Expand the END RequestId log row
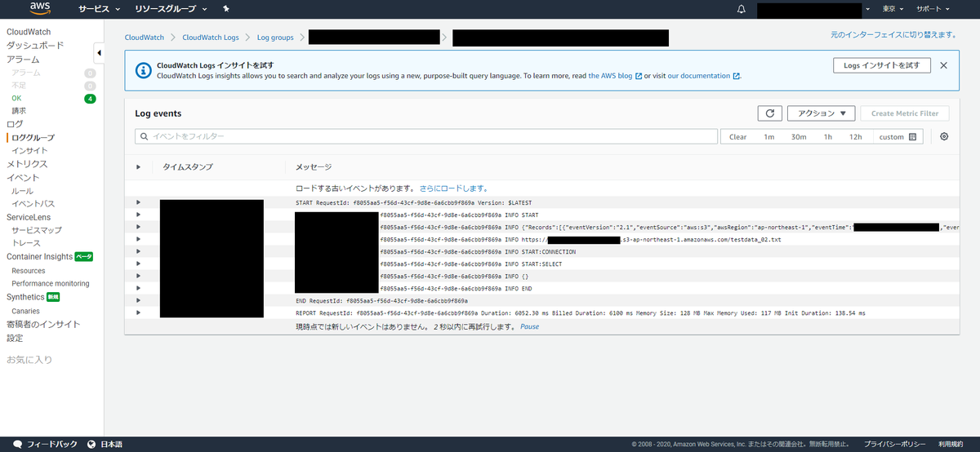 138,300
